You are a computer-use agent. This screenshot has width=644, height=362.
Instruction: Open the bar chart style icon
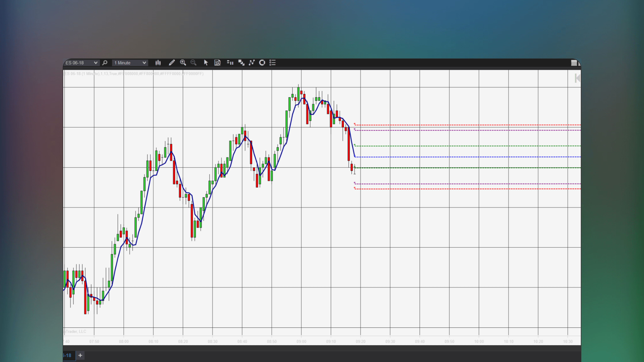coord(158,63)
